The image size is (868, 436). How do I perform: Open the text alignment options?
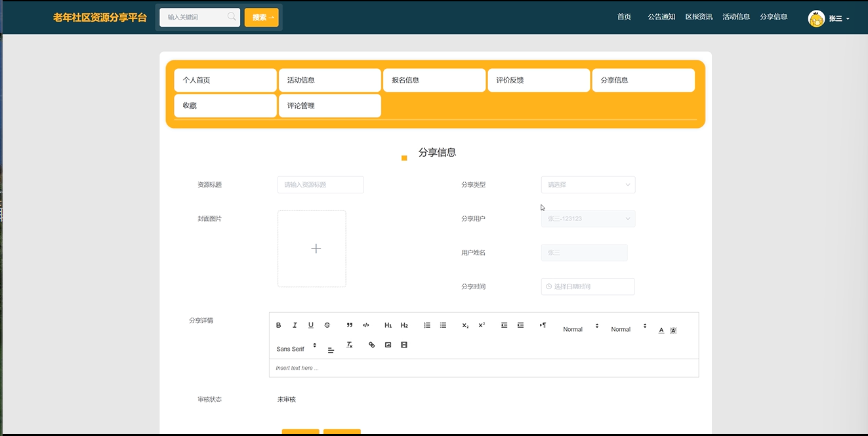(331, 350)
